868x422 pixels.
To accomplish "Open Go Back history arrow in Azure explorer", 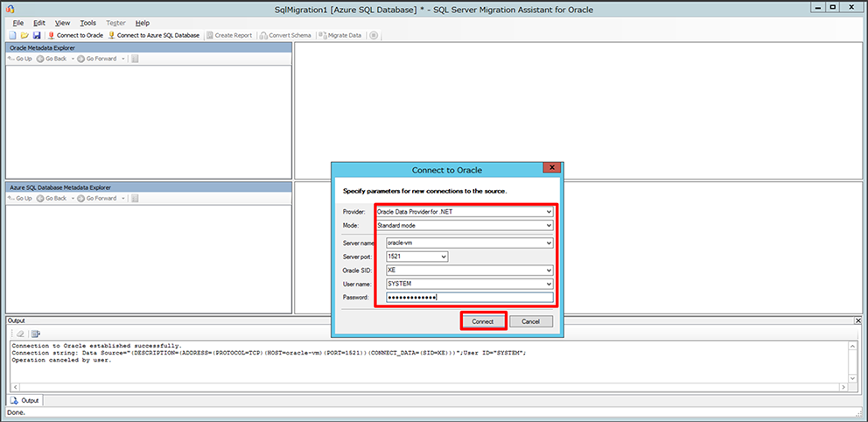I will (x=73, y=198).
